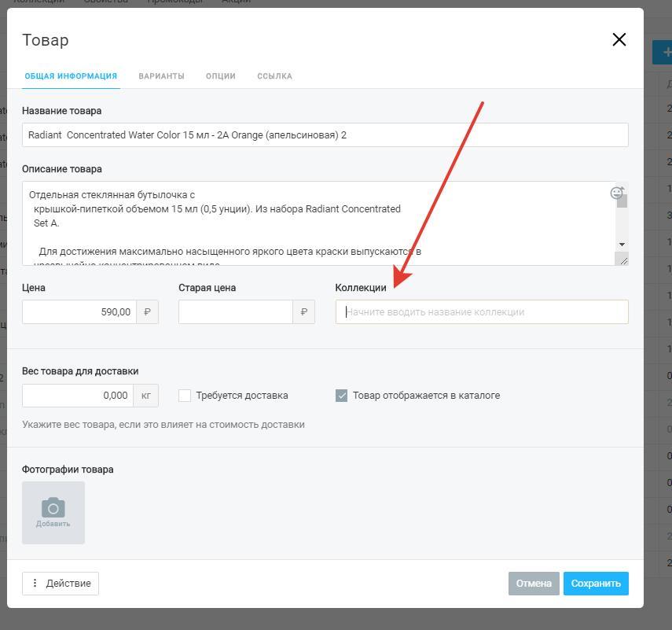Click the Отмена button
Screen dimensions: 672x630
click(534, 584)
